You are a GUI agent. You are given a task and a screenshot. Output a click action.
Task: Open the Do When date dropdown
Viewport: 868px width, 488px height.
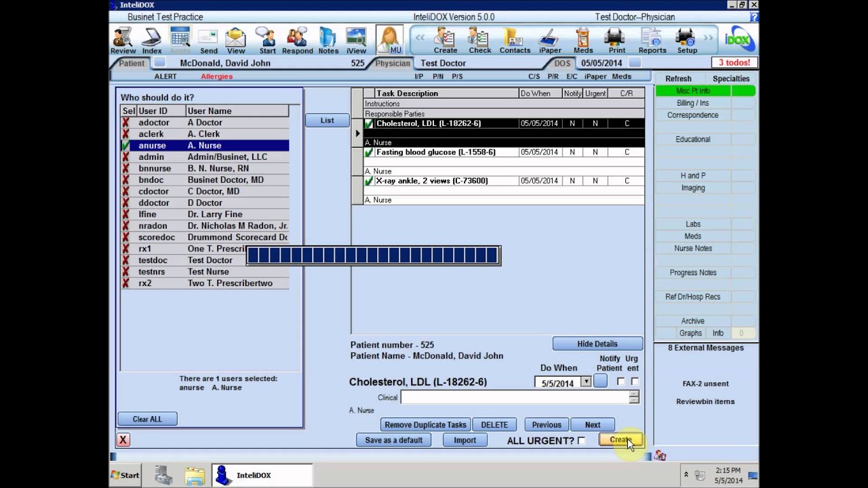(586, 382)
